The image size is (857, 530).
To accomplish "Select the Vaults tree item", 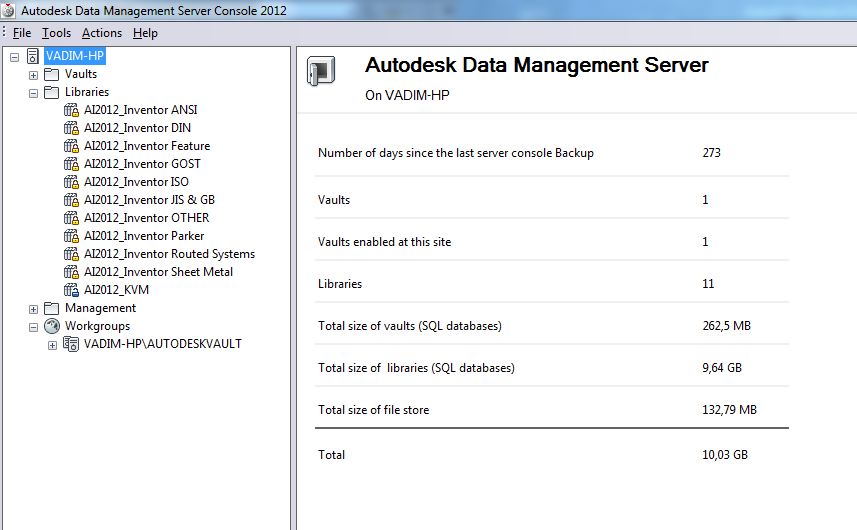I will click(x=81, y=74).
